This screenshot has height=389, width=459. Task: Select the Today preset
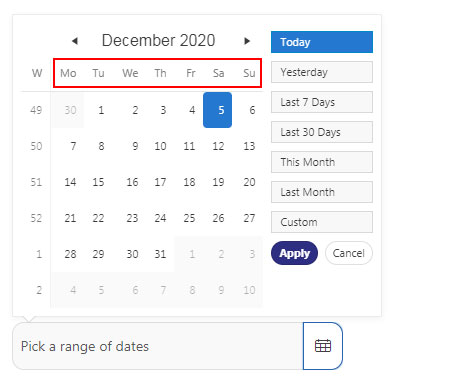pos(322,42)
